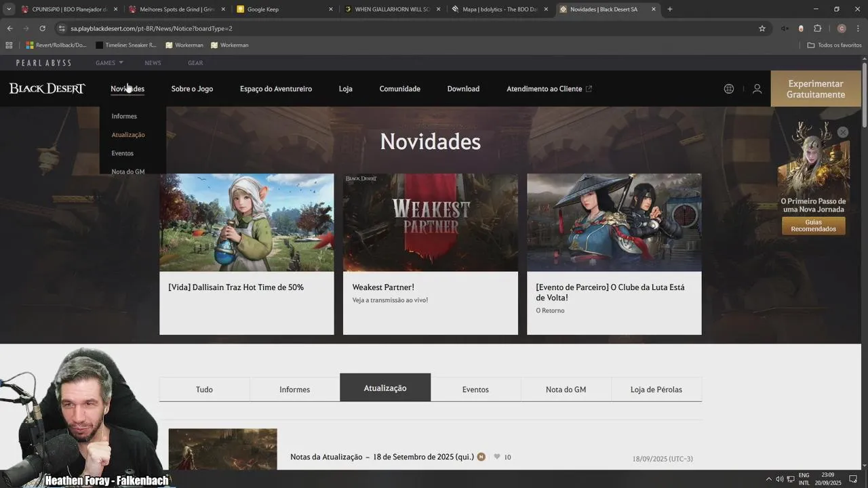Go back to the previous page
Viewport: 868px width, 488px height.
pos(9,28)
